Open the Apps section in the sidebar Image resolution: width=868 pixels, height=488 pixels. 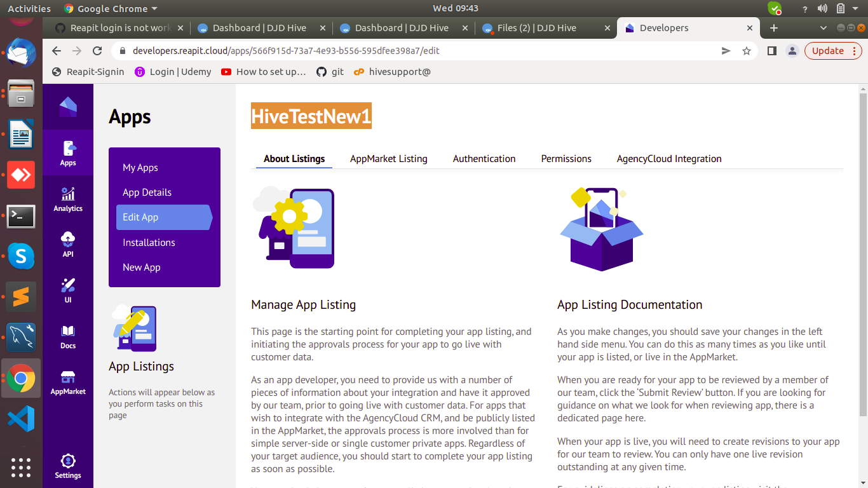pos(67,152)
